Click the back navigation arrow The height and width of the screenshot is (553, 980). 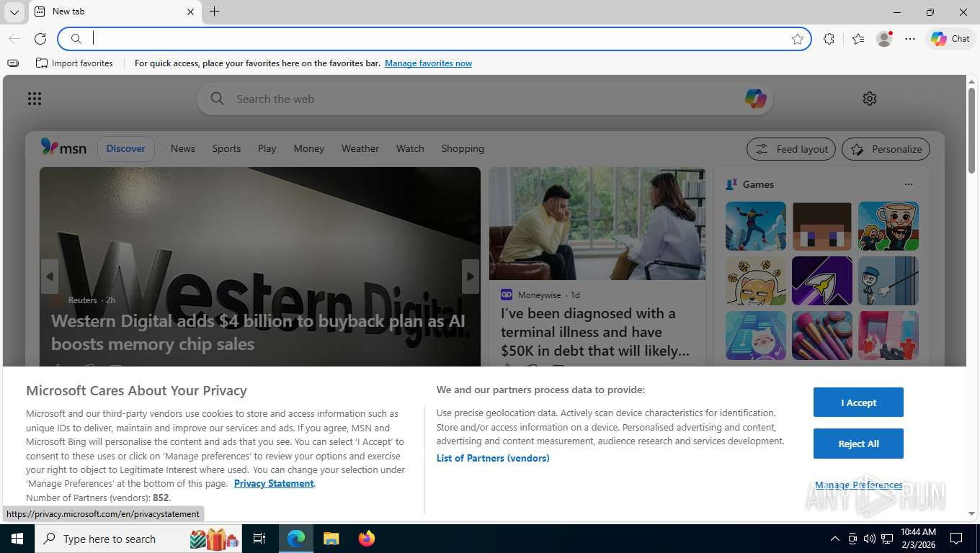point(14,39)
